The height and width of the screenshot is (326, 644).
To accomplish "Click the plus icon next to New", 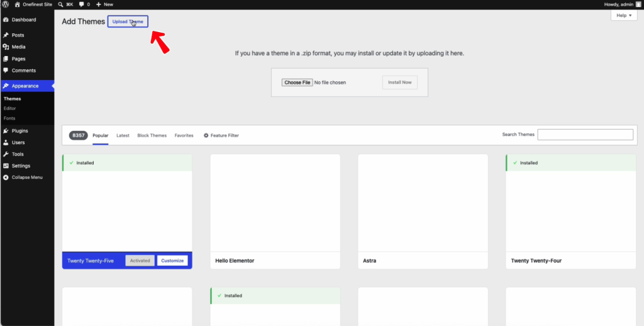I will point(99,4).
